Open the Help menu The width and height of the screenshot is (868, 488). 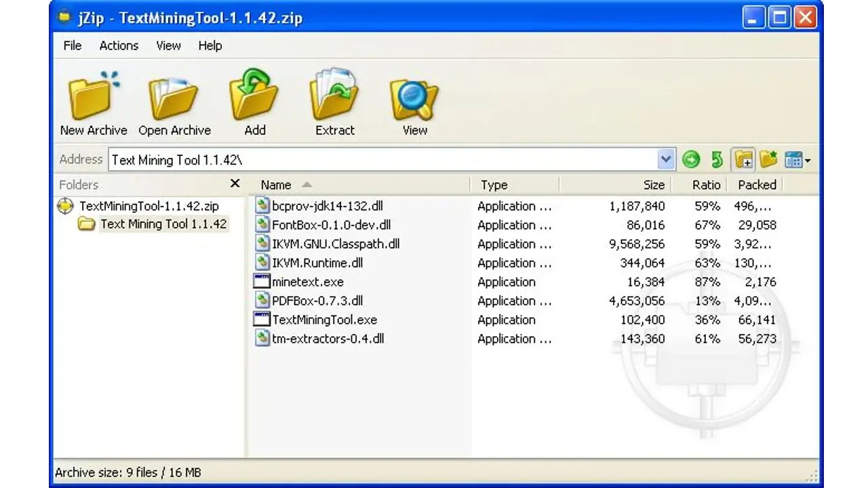pos(210,45)
